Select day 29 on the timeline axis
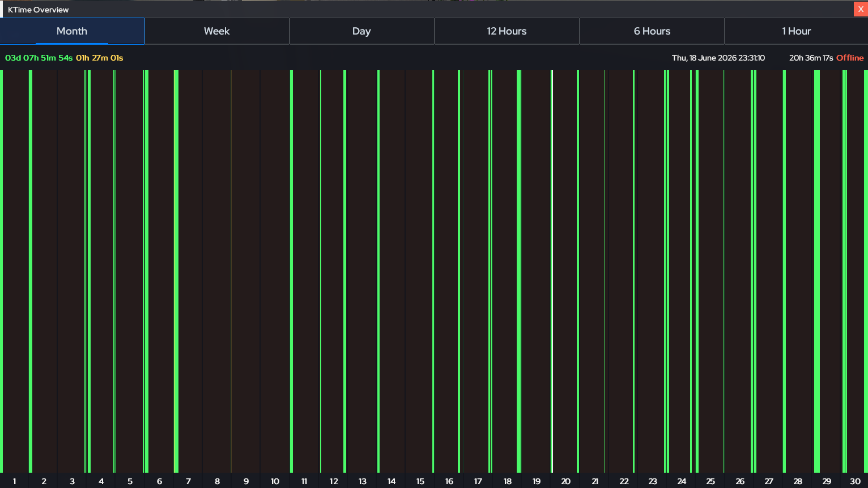Screen dimensions: 868x488 tap(827, 481)
